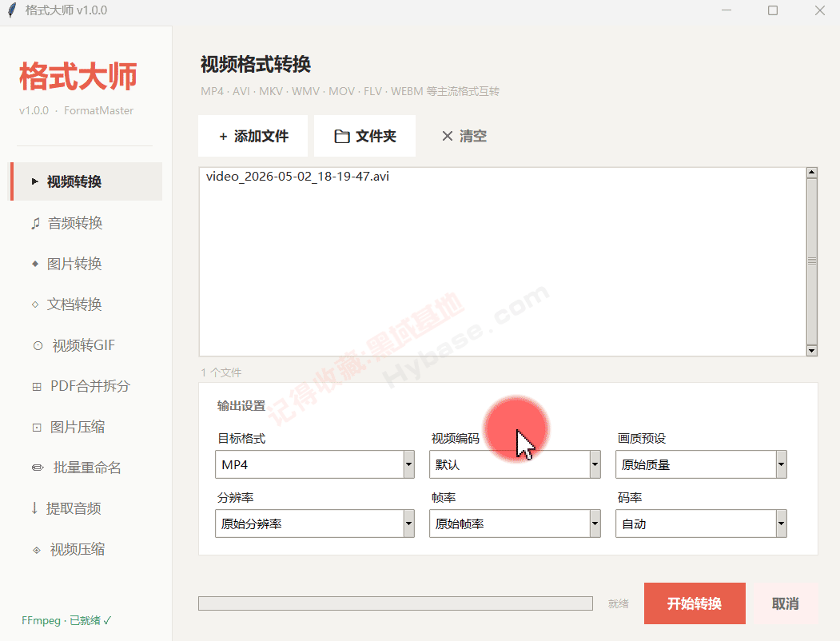Go to 提取音频 in the sidebar

tap(86, 508)
